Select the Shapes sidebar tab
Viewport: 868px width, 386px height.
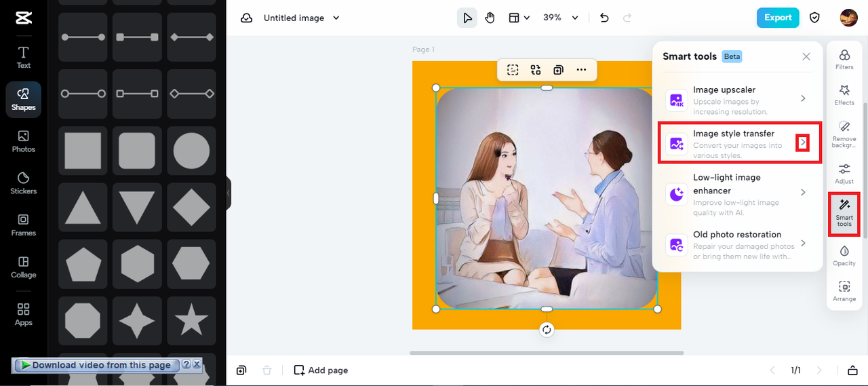pos(23,99)
